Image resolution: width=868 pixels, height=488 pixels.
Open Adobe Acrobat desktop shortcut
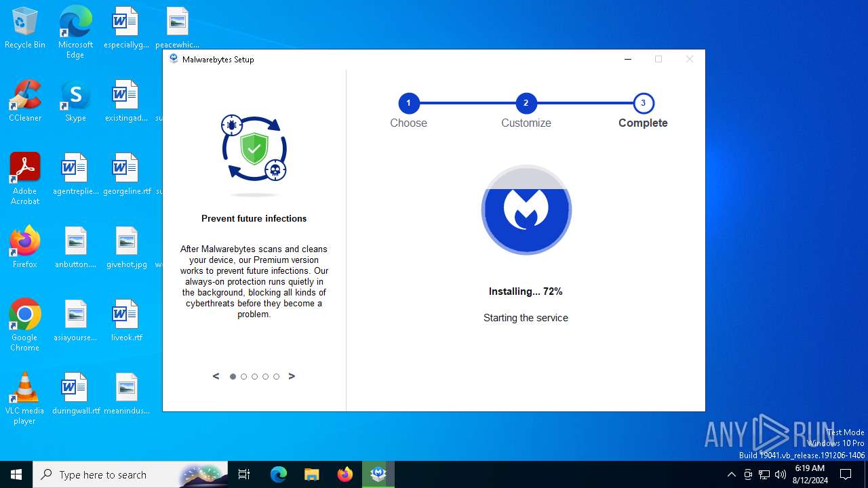coord(25,178)
